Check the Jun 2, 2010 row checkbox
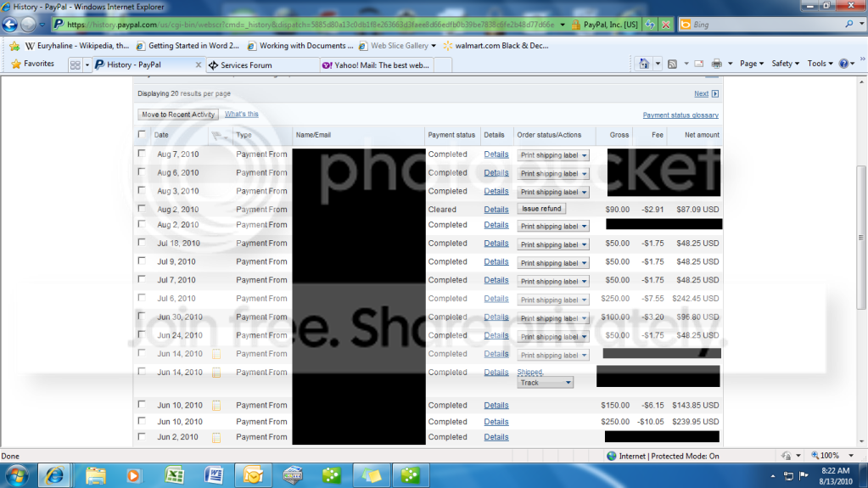The height and width of the screenshot is (488, 868). tap(142, 436)
